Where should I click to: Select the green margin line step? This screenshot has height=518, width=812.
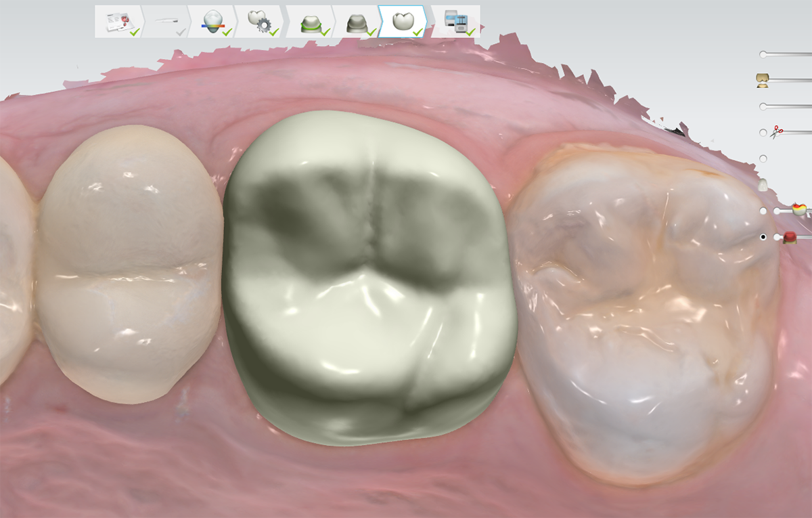[311, 23]
